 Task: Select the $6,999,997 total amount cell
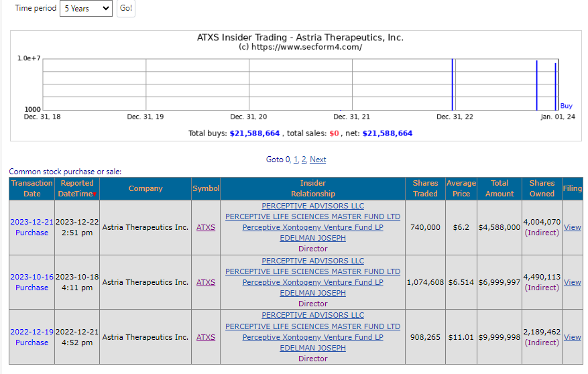tap(499, 282)
